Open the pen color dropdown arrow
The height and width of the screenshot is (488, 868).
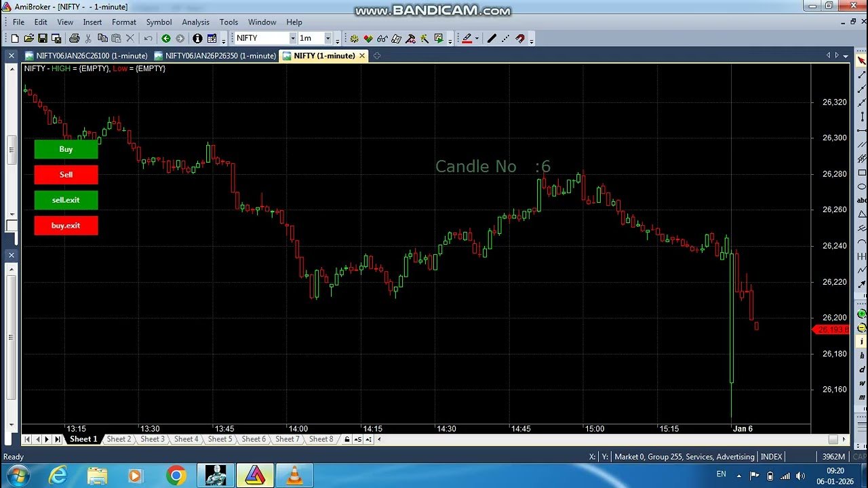(x=477, y=38)
